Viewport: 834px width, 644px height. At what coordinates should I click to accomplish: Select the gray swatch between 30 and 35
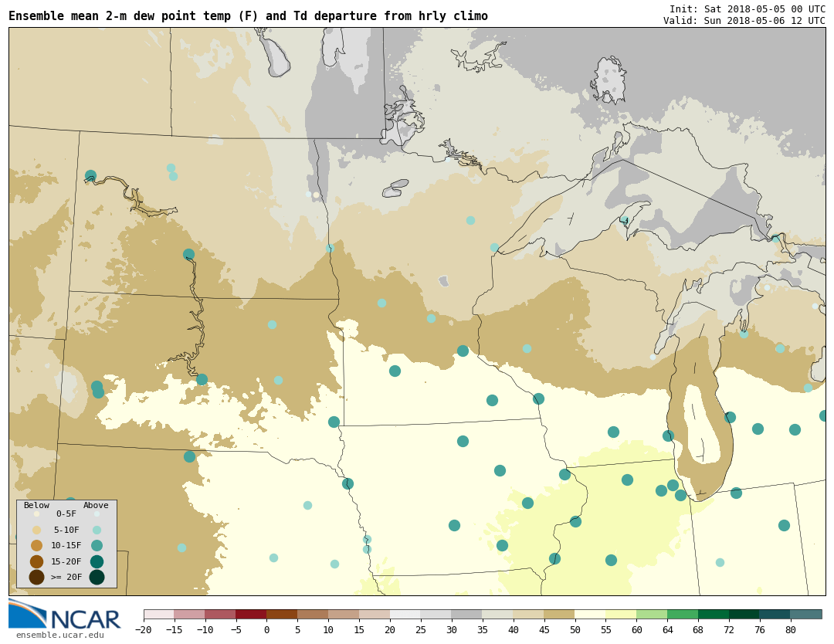466,615
